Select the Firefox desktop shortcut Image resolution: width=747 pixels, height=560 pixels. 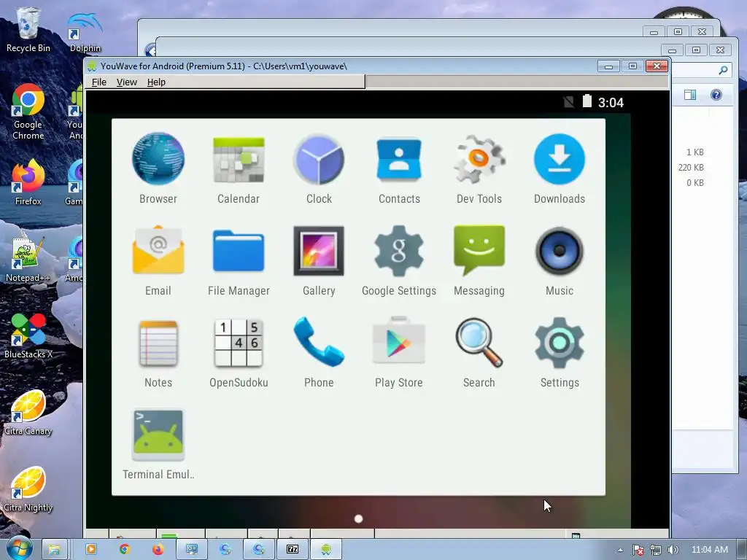coord(28,182)
